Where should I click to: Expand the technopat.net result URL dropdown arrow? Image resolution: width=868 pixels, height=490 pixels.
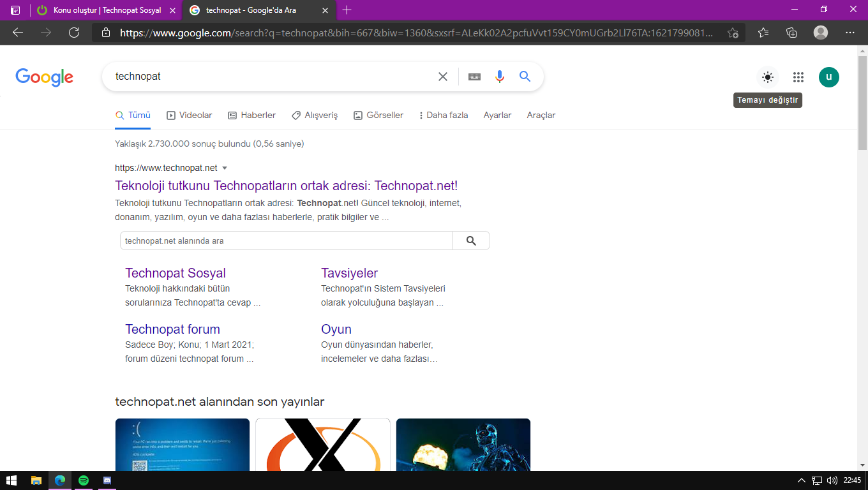[225, 168]
